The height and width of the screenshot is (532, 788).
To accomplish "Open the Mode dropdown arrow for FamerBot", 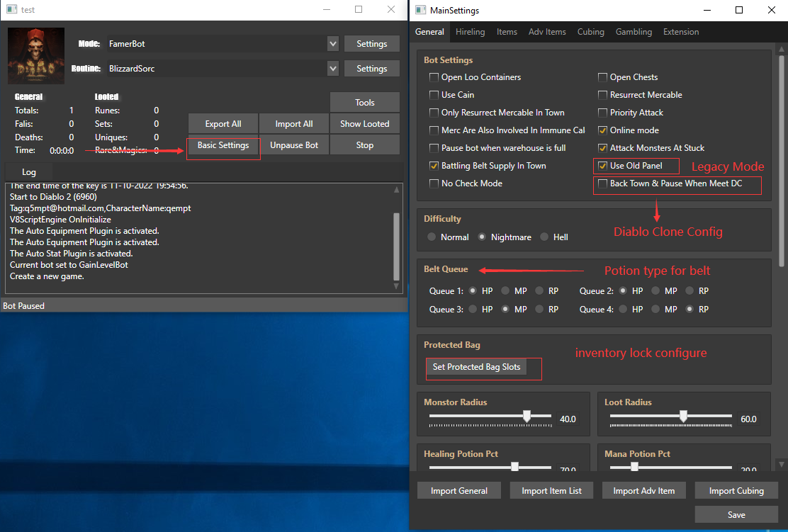I will (332, 44).
